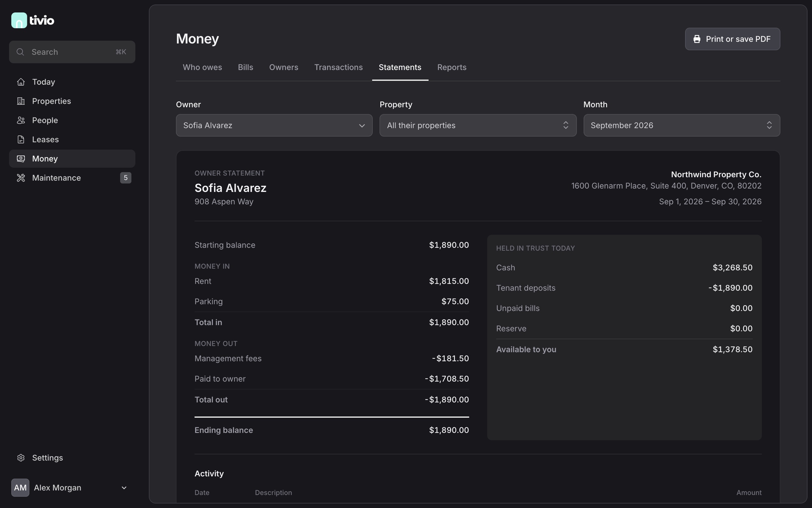The height and width of the screenshot is (508, 812).
Task: Focus the Search input field
Action: [x=72, y=52]
